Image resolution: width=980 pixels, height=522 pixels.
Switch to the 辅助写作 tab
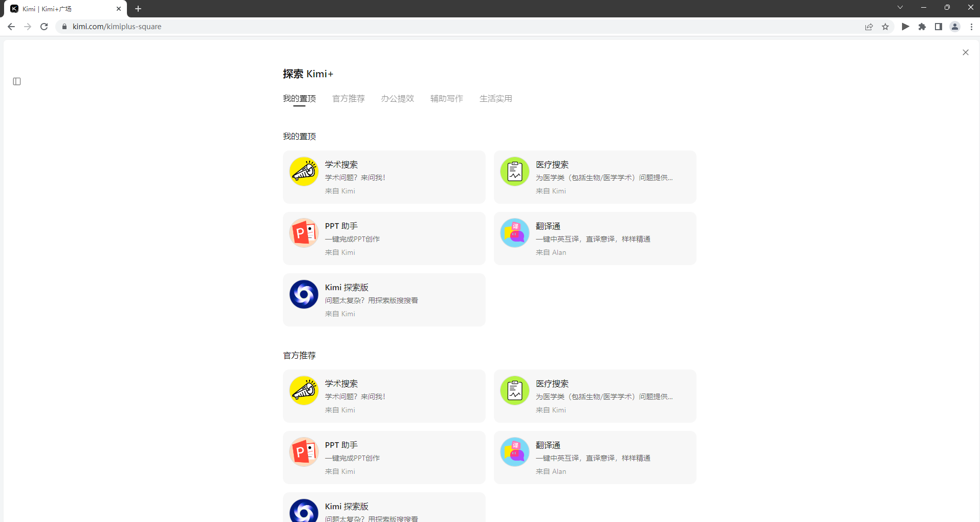[x=447, y=98]
